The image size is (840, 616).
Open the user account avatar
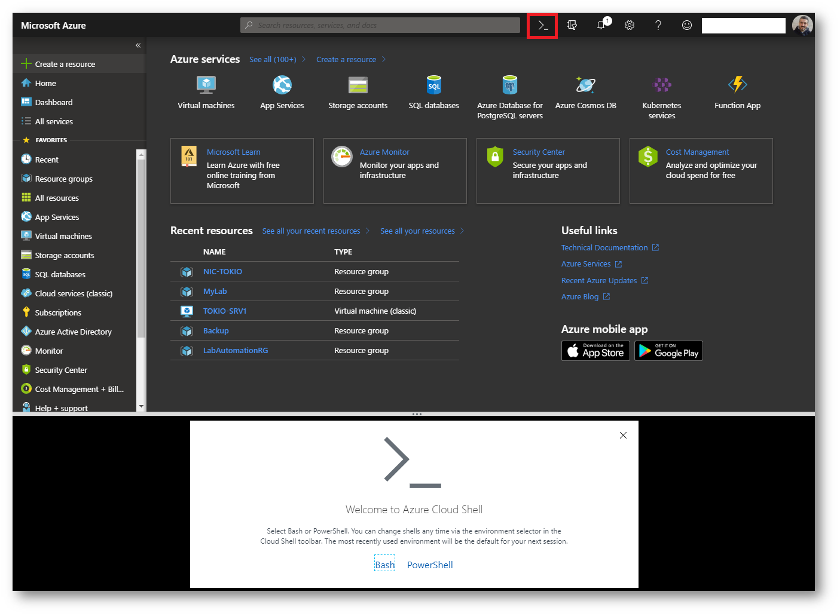[x=802, y=25]
